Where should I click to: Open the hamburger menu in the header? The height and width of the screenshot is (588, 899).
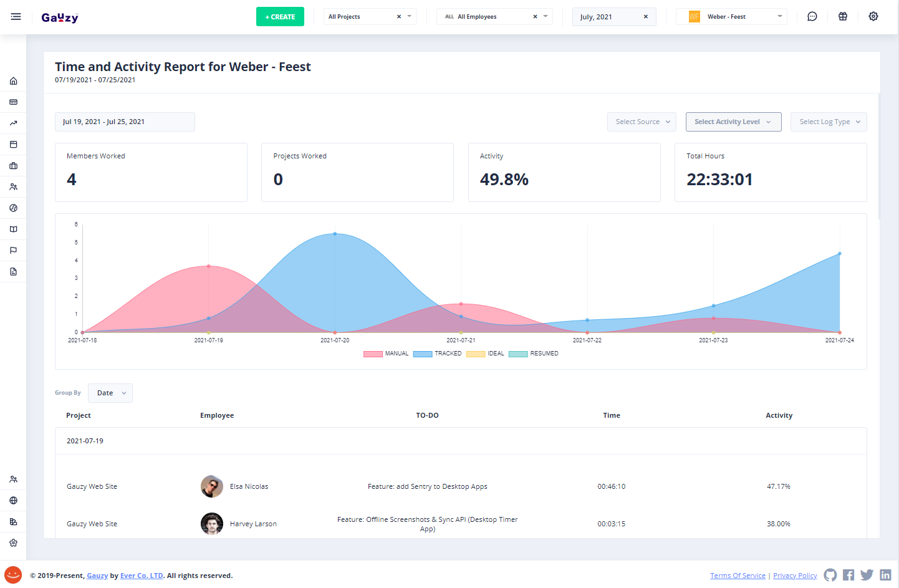pyautogui.click(x=16, y=17)
